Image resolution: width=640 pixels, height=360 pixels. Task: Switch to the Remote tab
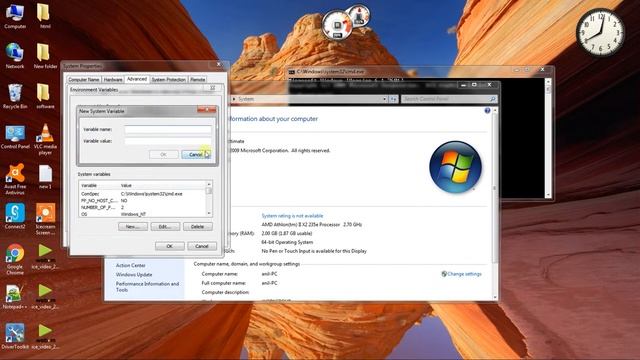tap(198, 80)
